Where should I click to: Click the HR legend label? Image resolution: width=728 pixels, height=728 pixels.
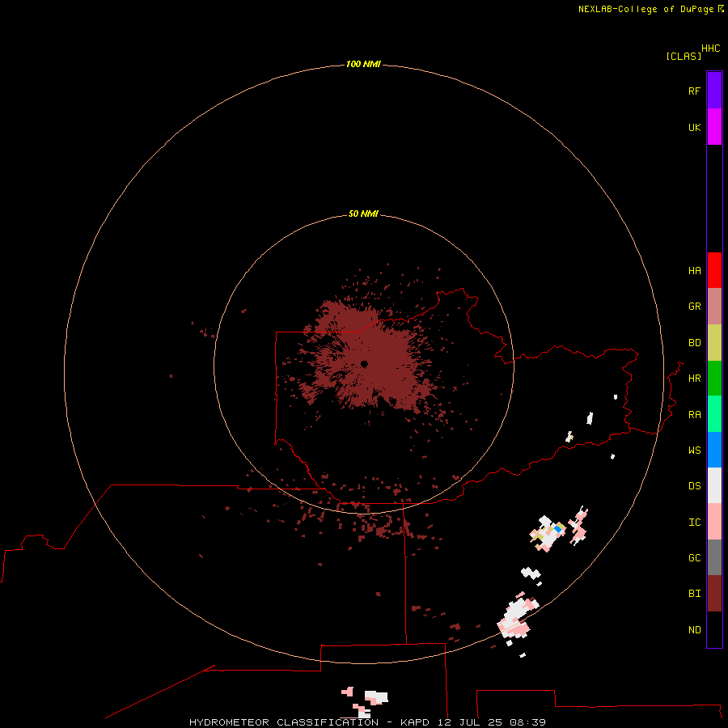click(695, 379)
